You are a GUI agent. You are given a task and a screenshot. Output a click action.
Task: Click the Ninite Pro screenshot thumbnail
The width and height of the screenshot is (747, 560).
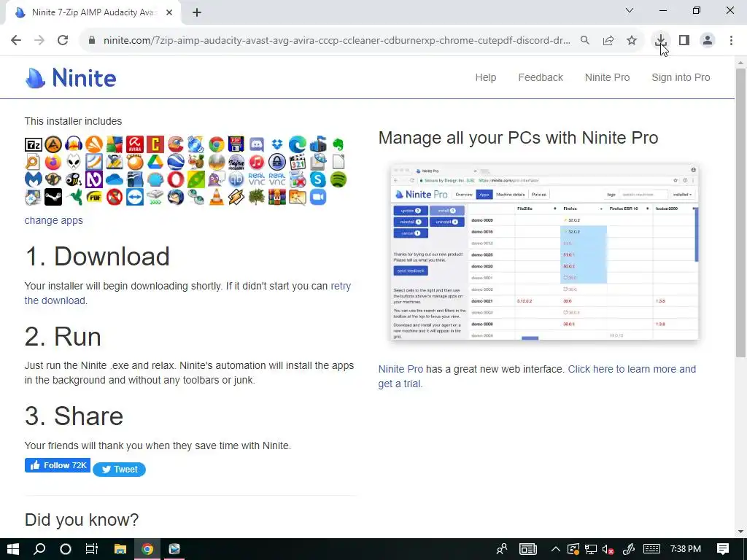pyautogui.click(x=544, y=252)
